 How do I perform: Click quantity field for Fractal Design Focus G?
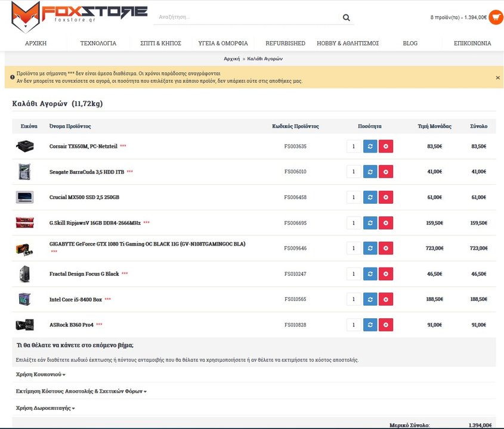[x=354, y=274]
